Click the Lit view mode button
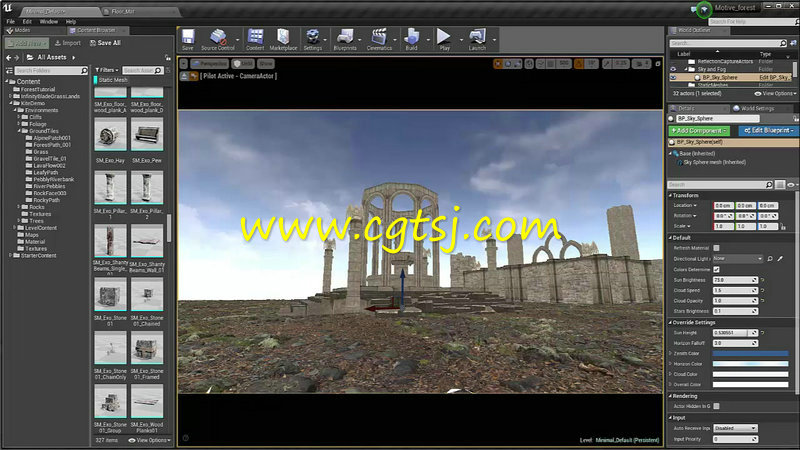Image resolution: width=800 pixels, height=450 pixels. tap(243, 64)
